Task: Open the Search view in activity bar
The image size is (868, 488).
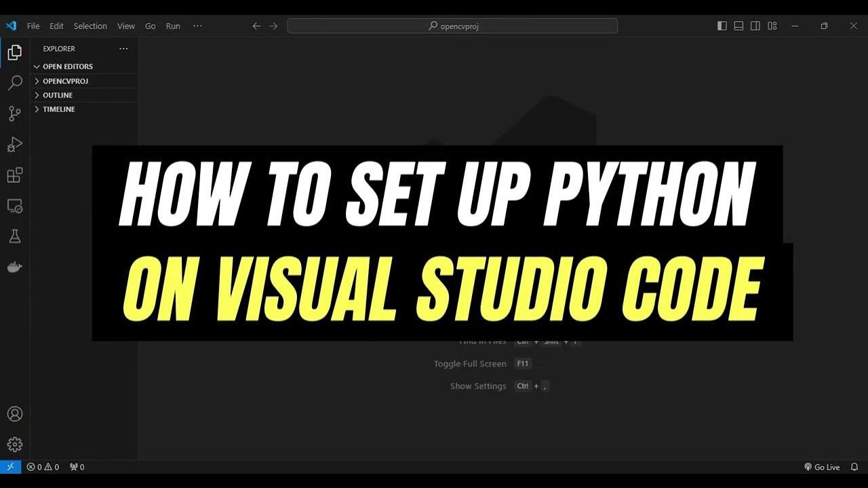Action: (x=14, y=83)
